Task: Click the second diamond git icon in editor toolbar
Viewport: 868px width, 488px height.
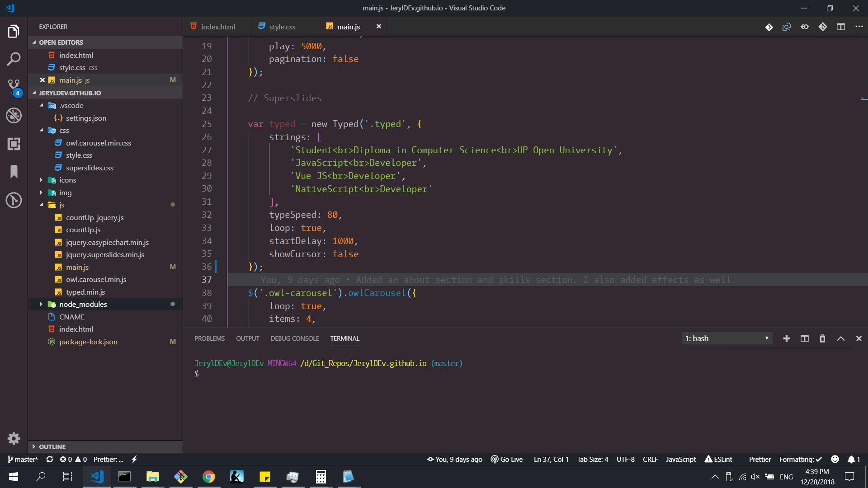Action: pos(823,27)
